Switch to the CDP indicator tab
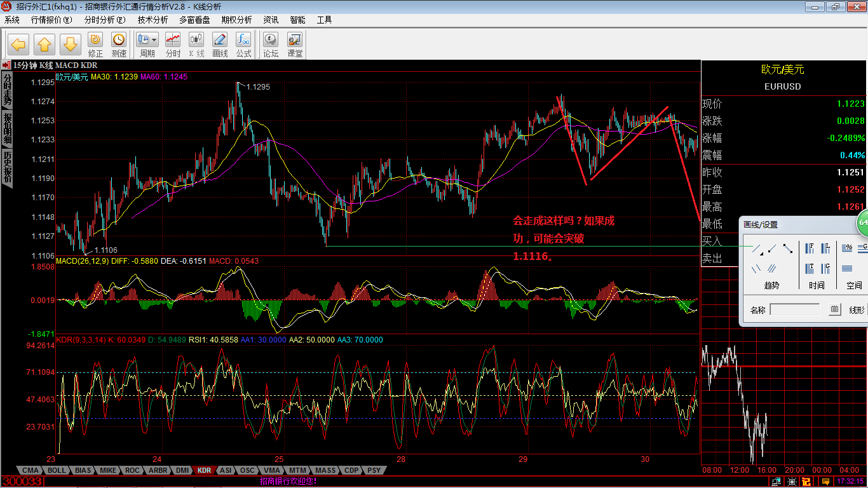The image size is (868, 488). 351,470
